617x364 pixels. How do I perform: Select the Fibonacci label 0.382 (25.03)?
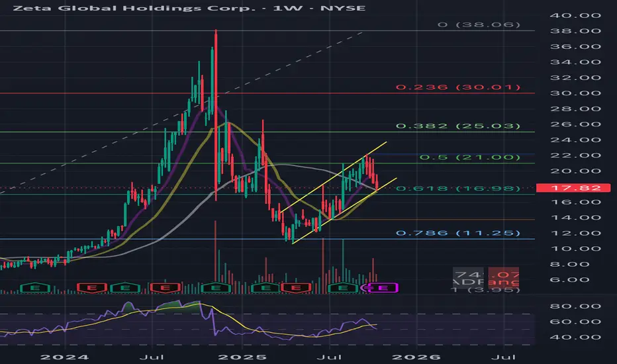(x=458, y=126)
